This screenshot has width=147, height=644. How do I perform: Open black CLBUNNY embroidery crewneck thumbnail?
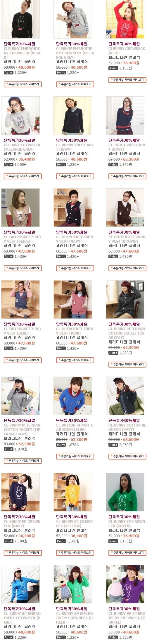tap(20, 19)
